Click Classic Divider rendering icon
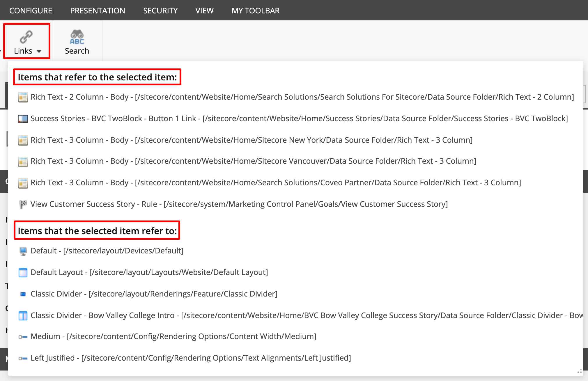Screen dimensions: 588x381 (x=23, y=294)
